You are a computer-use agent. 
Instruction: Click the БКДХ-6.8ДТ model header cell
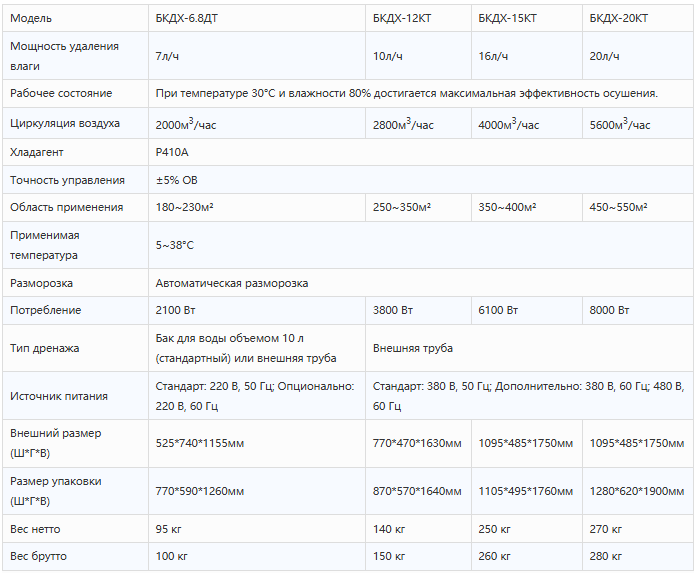257,18
